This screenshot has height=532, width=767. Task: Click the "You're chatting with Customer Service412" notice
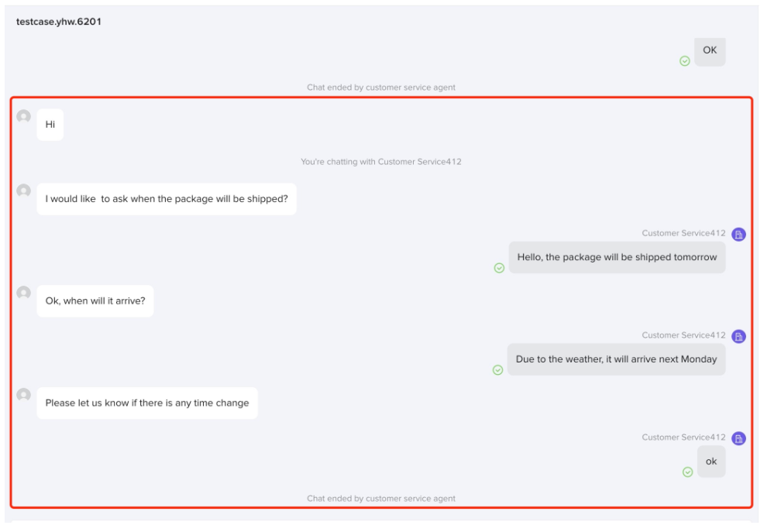point(381,162)
